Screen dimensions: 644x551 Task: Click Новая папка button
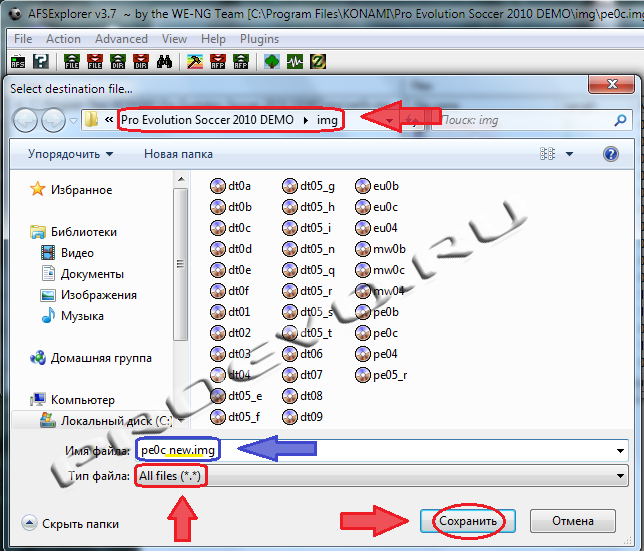tap(178, 154)
